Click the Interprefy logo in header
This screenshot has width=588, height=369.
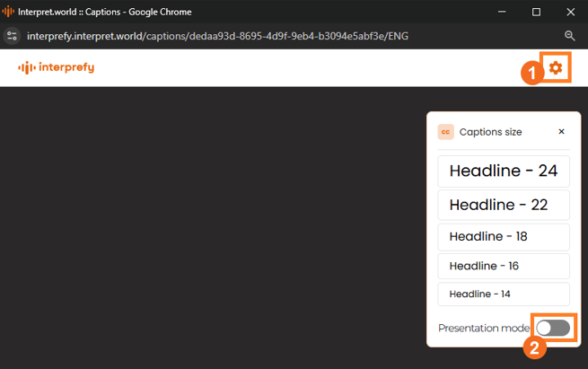click(x=57, y=67)
